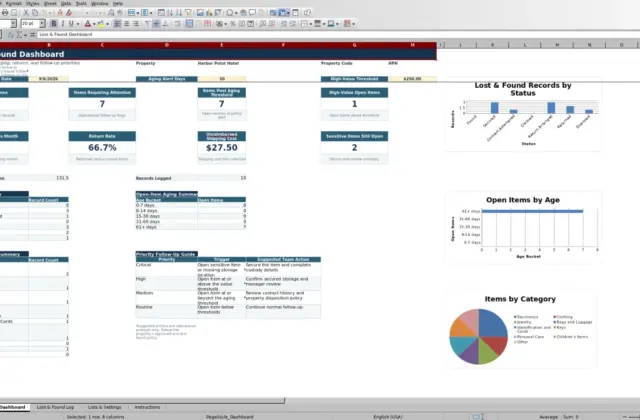Viewport: 640px width, 420px height.
Task: Select the Instructions sheet tab
Action: [x=147, y=407]
